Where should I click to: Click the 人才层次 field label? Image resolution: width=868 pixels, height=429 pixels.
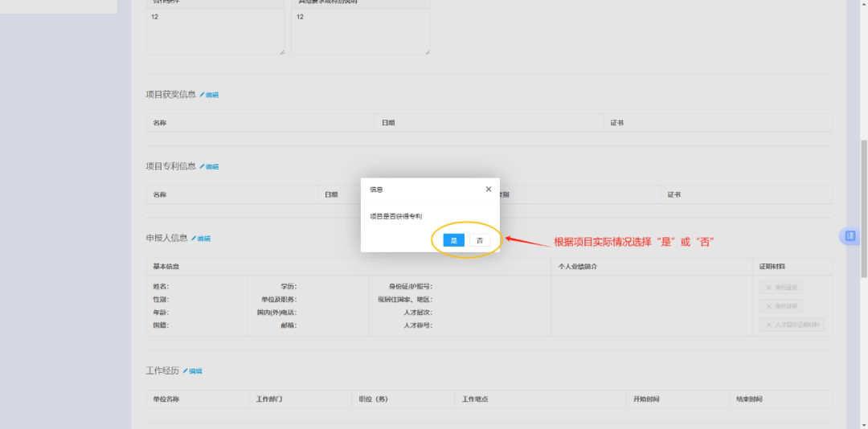coord(418,313)
